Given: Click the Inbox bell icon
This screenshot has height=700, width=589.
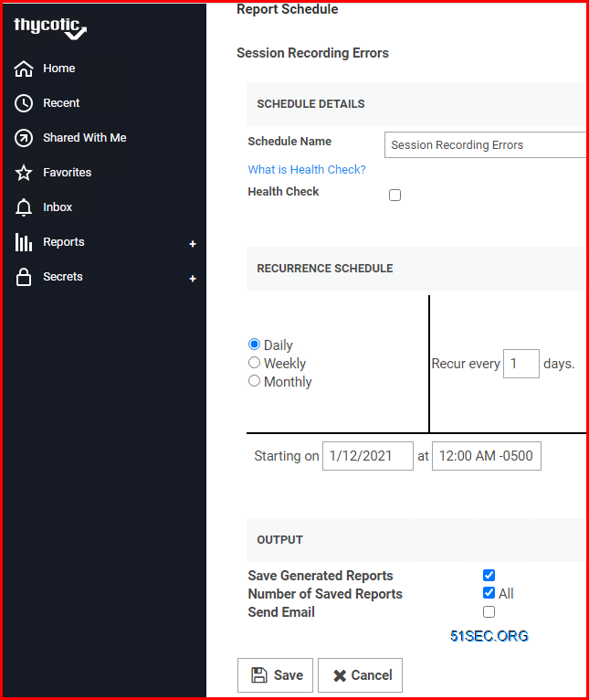Looking at the screenshot, I should tap(24, 207).
